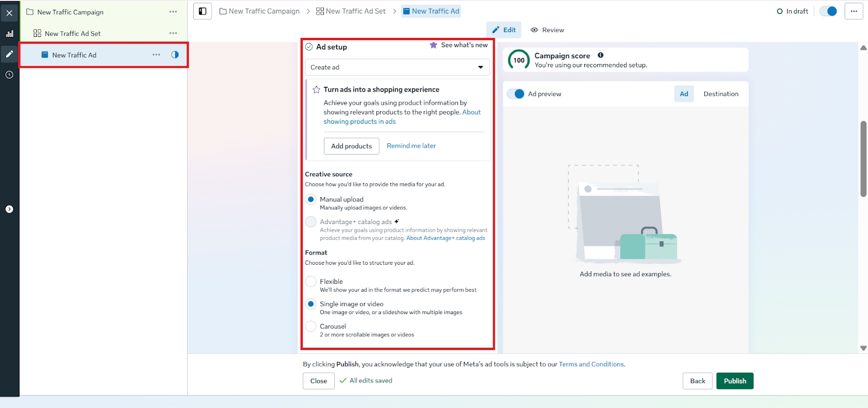Switch preview to Destination tab

tap(720, 94)
